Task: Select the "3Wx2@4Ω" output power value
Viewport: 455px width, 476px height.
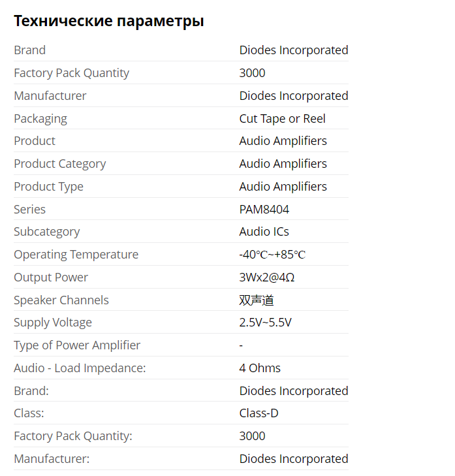Action: [267, 278]
